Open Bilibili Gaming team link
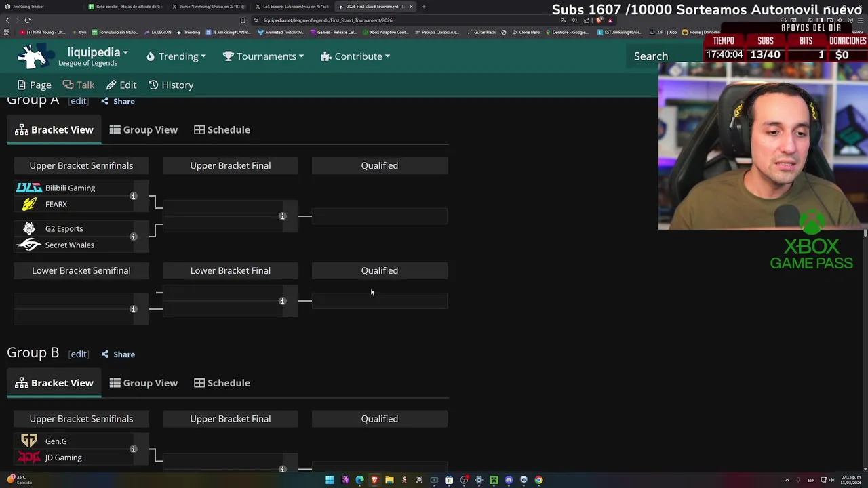Viewport: 868px width, 488px height. pos(70,188)
